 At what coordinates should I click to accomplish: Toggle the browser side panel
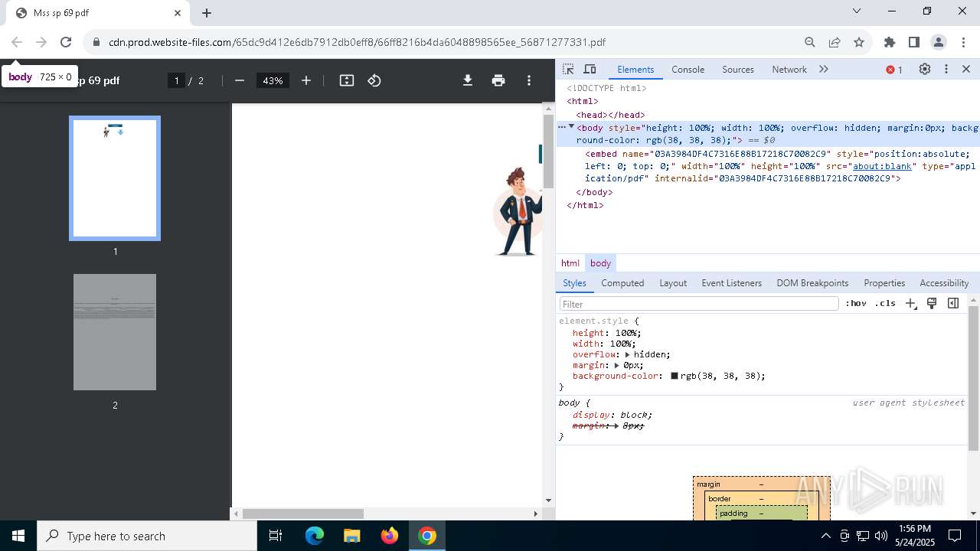tap(914, 42)
